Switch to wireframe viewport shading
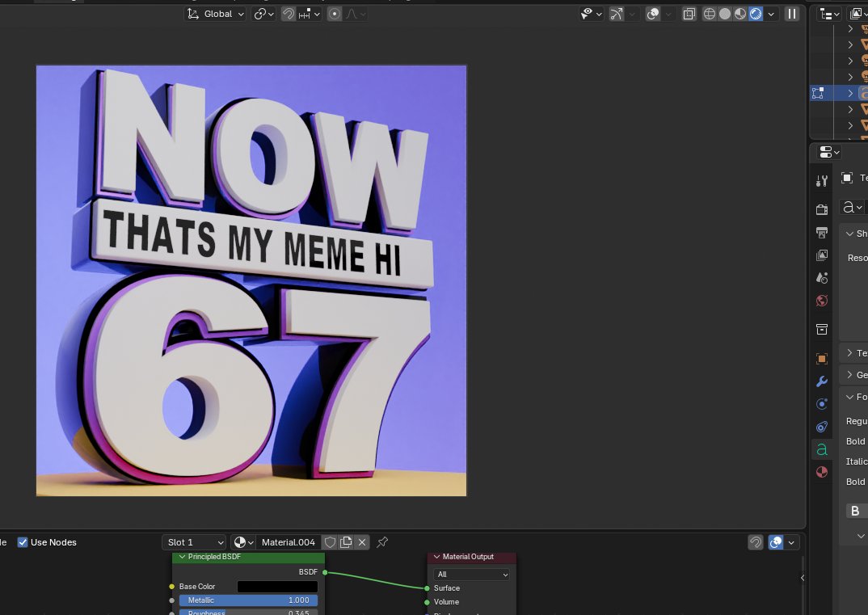 click(709, 14)
